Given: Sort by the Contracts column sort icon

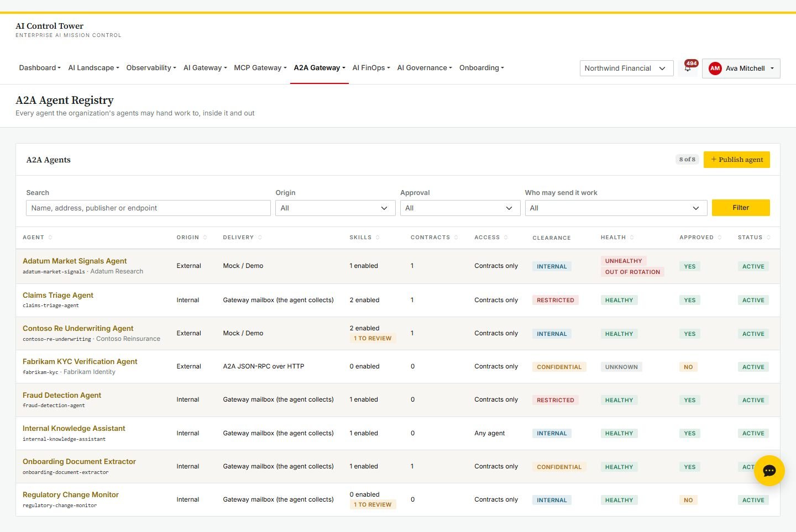Looking at the screenshot, I should [x=456, y=238].
